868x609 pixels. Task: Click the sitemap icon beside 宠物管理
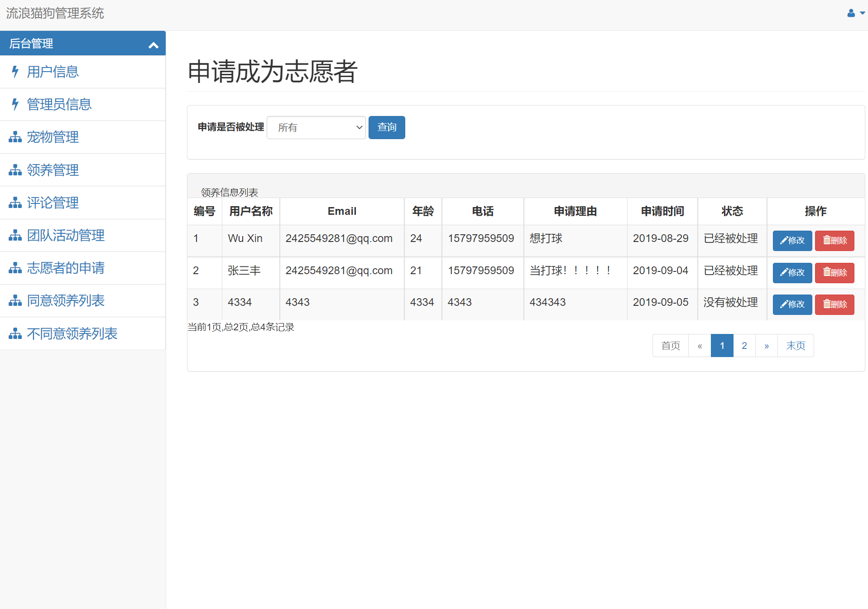pyautogui.click(x=15, y=137)
